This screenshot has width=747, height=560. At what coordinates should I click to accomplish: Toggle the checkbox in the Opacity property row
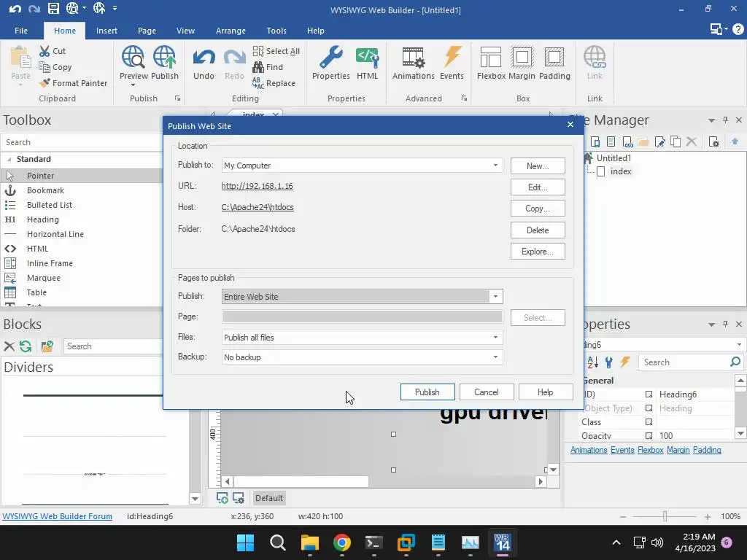tap(649, 435)
